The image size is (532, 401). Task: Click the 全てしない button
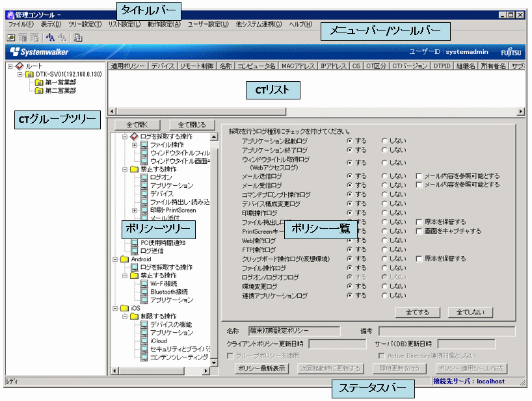click(x=470, y=312)
